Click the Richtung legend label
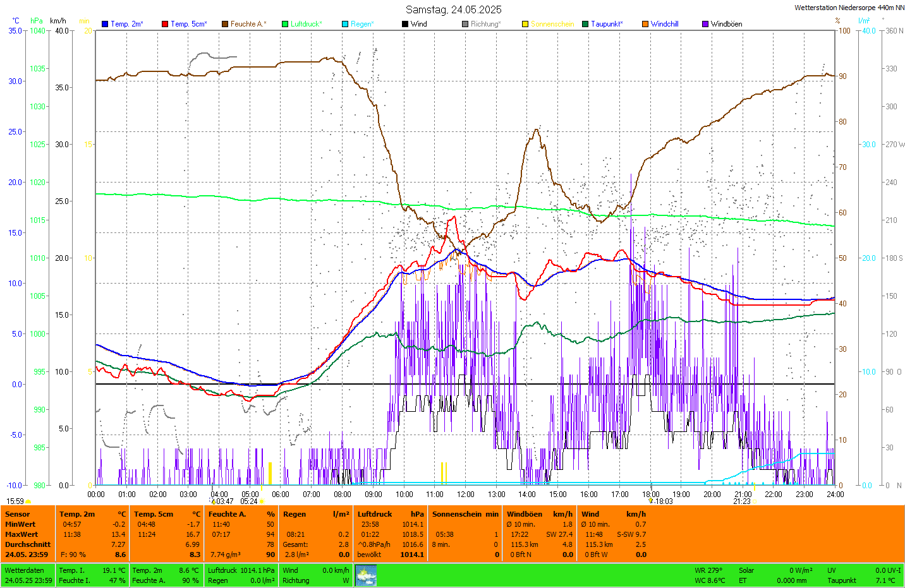 coord(485,24)
